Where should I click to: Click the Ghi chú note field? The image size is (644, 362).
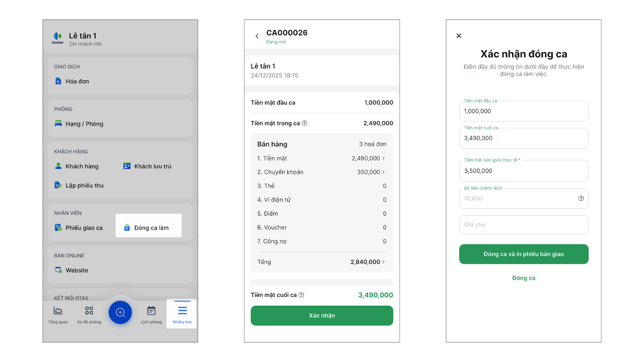click(524, 225)
